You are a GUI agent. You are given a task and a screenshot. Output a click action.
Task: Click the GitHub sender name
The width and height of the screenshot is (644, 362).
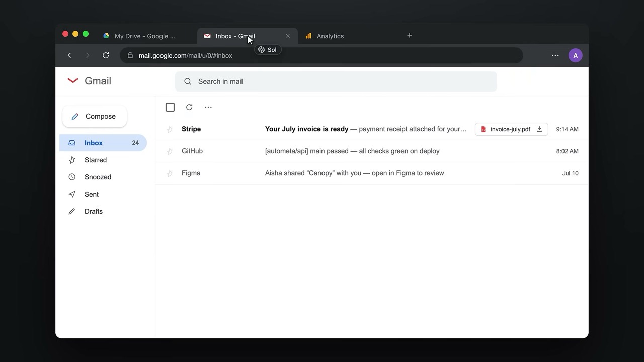click(192, 151)
